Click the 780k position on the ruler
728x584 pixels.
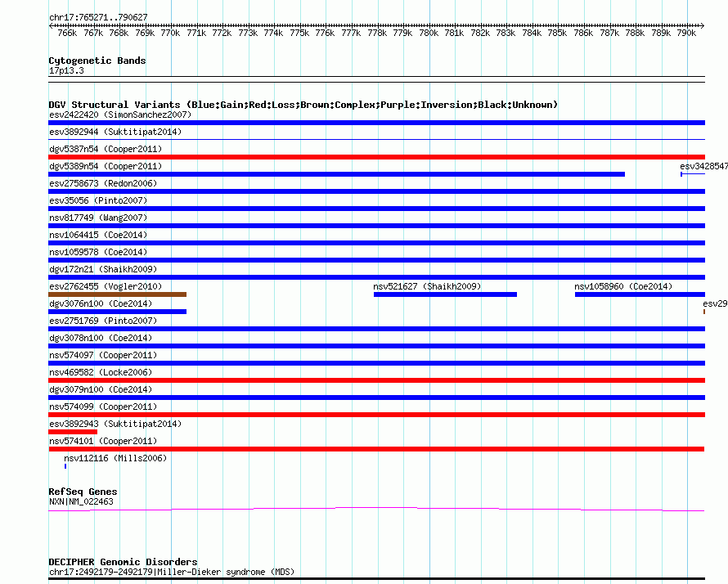(428, 33)
